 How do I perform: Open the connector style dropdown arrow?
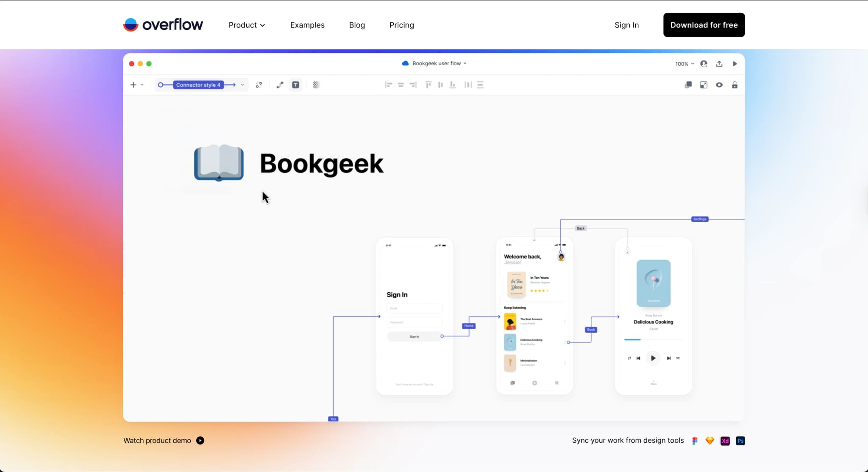tap(242, 85)
